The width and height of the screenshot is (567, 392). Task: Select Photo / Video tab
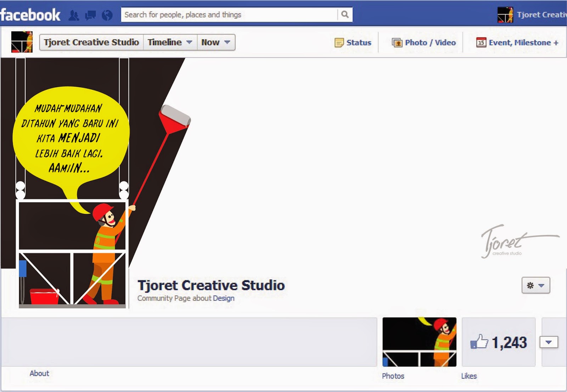(x=424, y=43)
